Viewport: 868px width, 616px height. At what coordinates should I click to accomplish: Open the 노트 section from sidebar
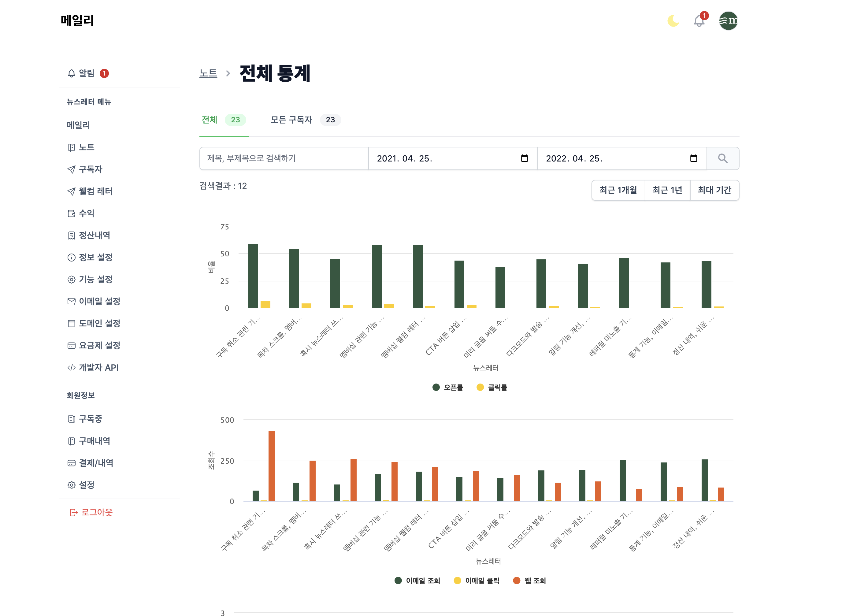(87, 147)
